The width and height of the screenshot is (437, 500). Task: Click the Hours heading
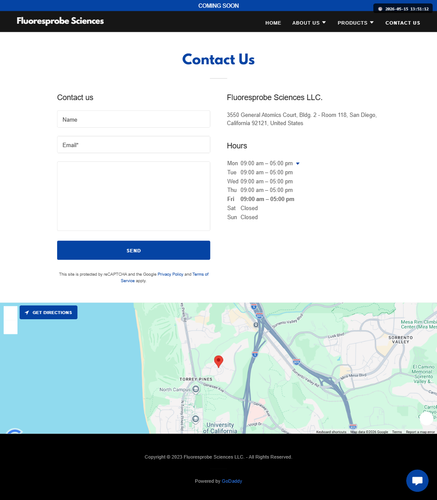237,146
